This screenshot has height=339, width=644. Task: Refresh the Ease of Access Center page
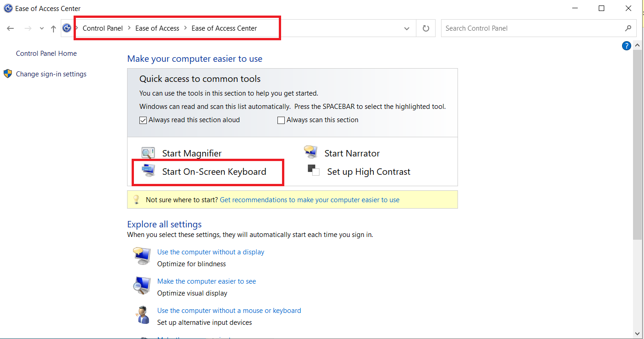(x=426, y=28)
